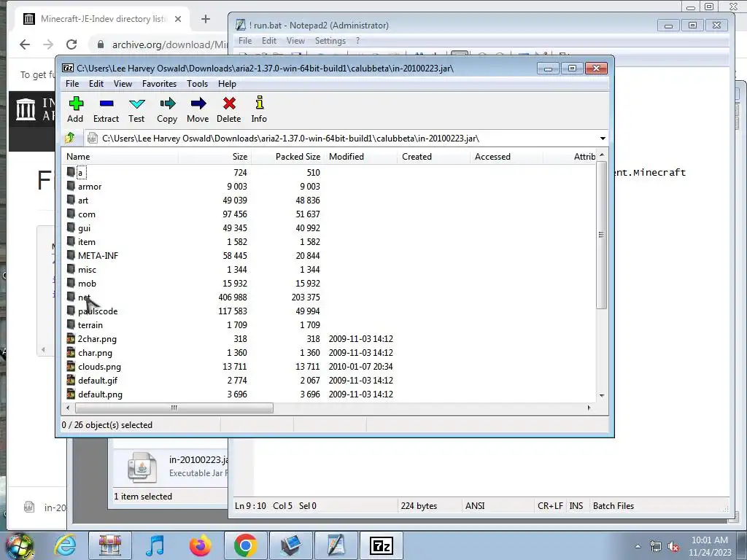The width and height of the screenshot is (747, 560).
Task: Switch to Notepad2 taskbar icon
Action: pyautogui.click(x=336, y=545)
